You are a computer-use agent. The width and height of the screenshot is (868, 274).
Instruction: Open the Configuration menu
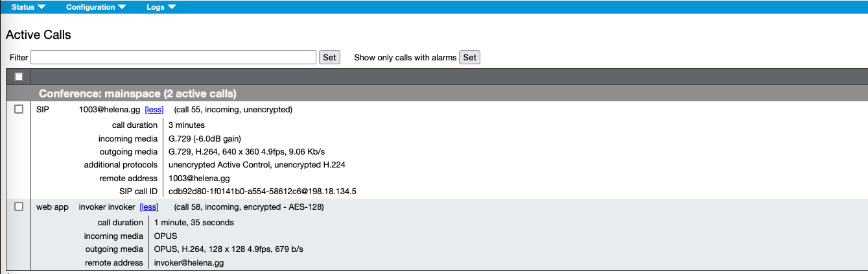coord(95,7)
